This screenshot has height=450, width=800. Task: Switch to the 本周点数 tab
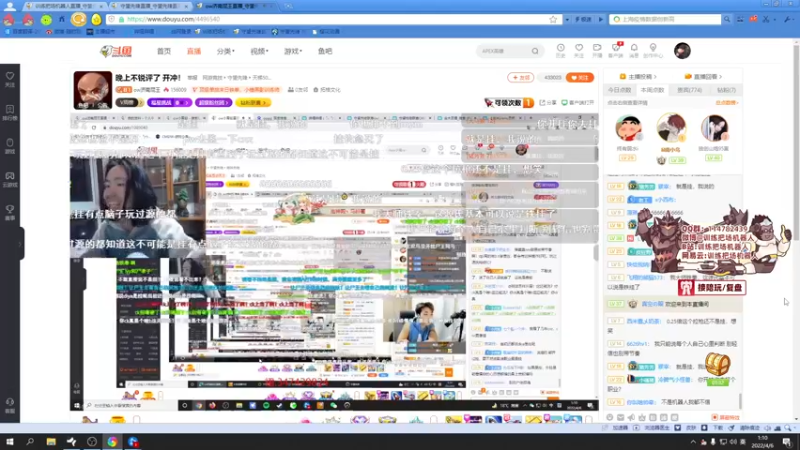pos(652,90)
